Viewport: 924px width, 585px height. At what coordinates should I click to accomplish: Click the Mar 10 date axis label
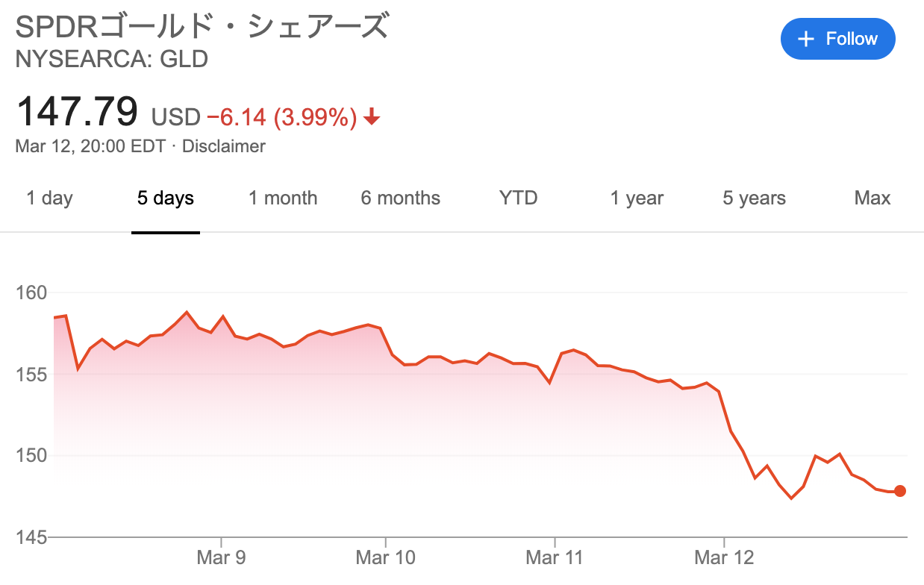385,557
